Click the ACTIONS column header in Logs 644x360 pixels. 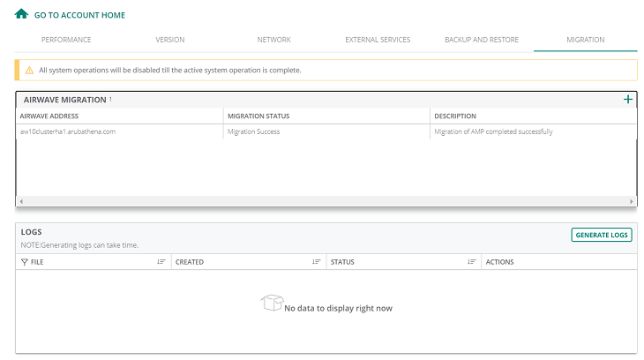click(499, 262)
